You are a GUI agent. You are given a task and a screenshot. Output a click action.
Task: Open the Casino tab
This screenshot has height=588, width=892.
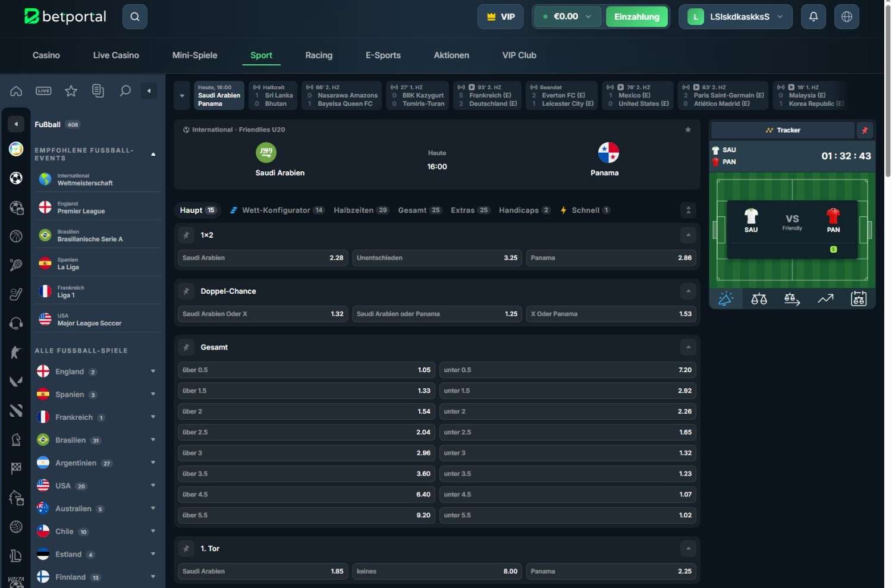pyautogui.click(x=46, y=55)
